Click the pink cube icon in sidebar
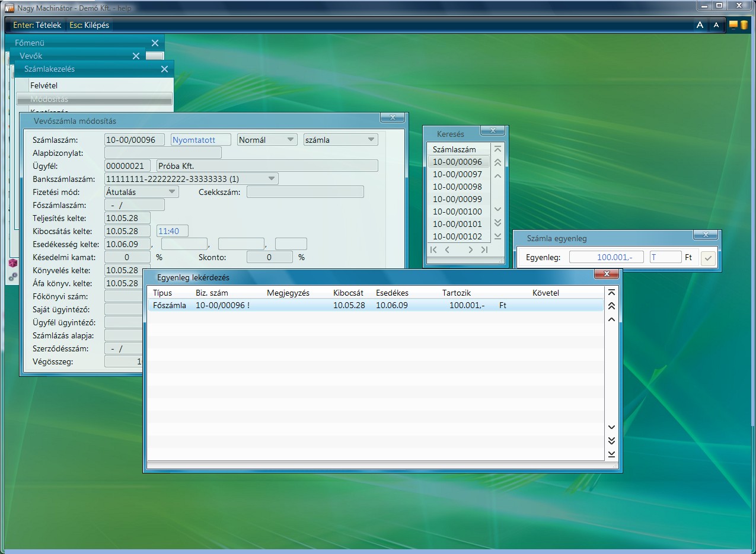This screenshot has width=756, height=554. click(x=12, y=263)
